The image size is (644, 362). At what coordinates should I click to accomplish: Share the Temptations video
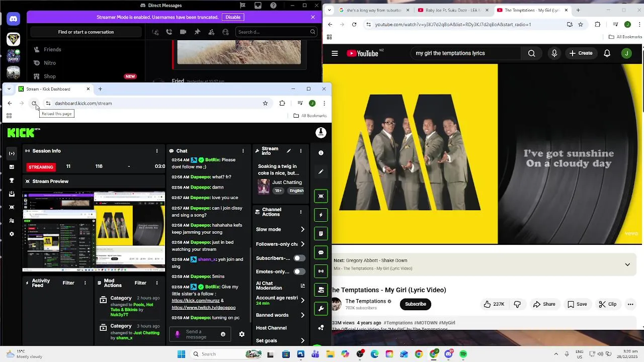point(544,304)
